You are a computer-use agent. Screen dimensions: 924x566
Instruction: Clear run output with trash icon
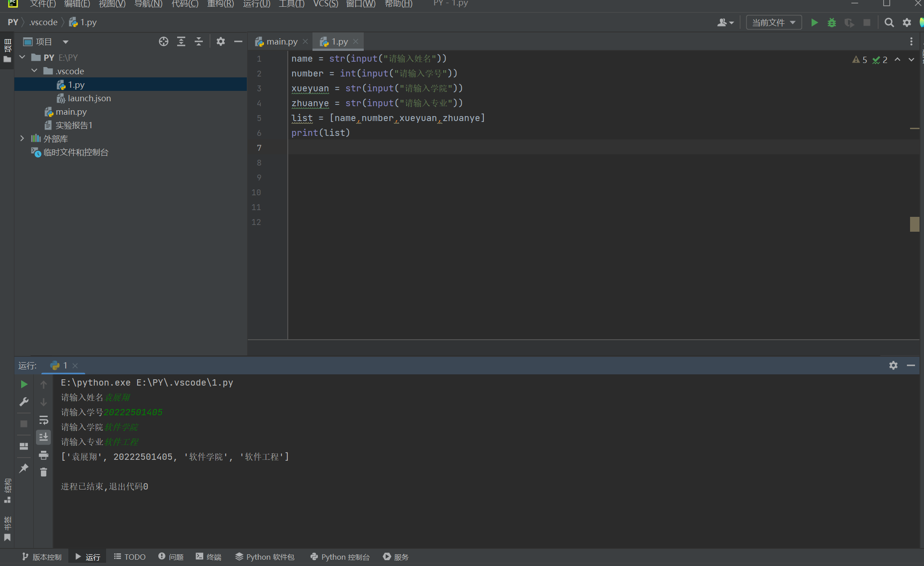[x=44, y=472]
